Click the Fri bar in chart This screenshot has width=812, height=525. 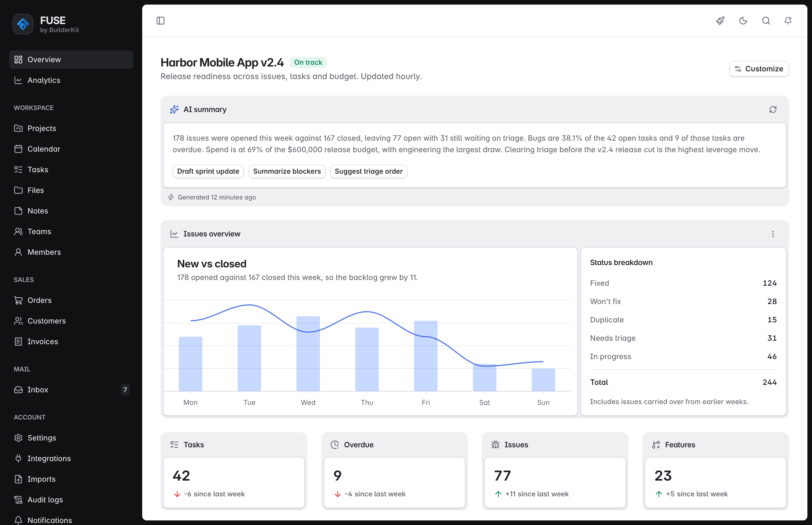pos(425,356)
